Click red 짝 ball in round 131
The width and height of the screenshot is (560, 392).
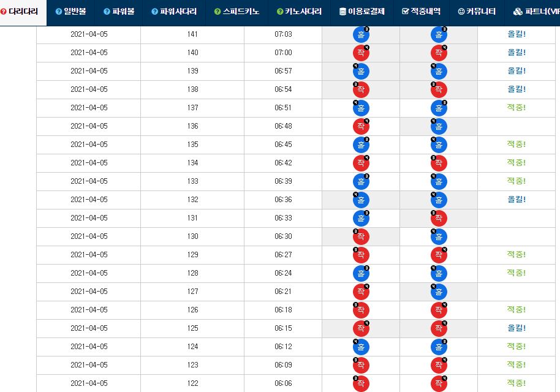(x=439, y=218)
